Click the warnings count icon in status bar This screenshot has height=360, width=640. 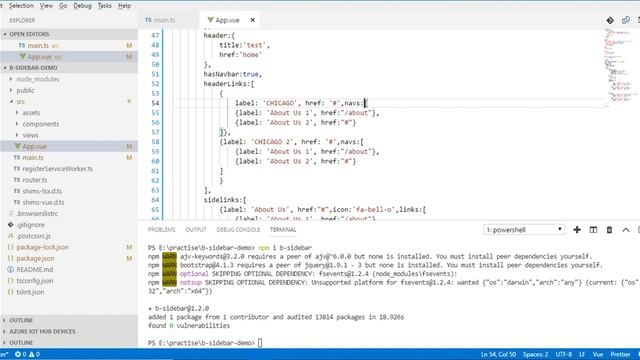[34, 354]
